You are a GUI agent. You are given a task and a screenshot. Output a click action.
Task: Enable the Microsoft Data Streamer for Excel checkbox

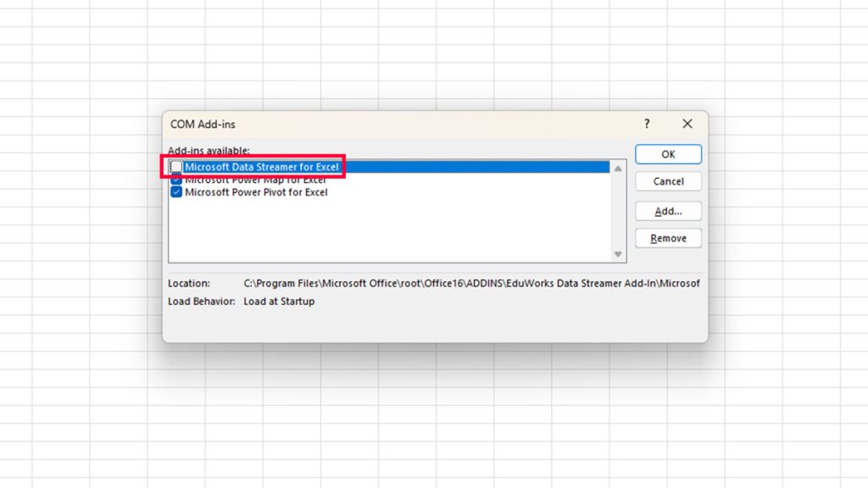(175, 167)
